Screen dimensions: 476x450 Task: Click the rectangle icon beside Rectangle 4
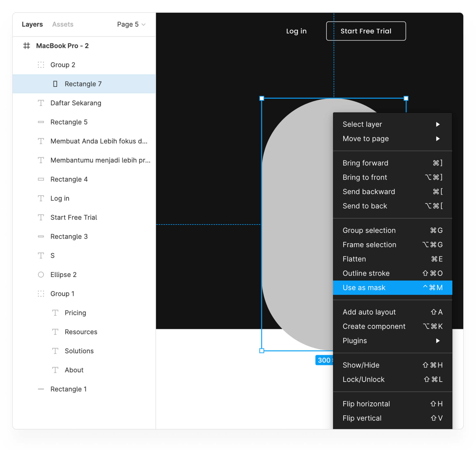[x=41, y=179]
